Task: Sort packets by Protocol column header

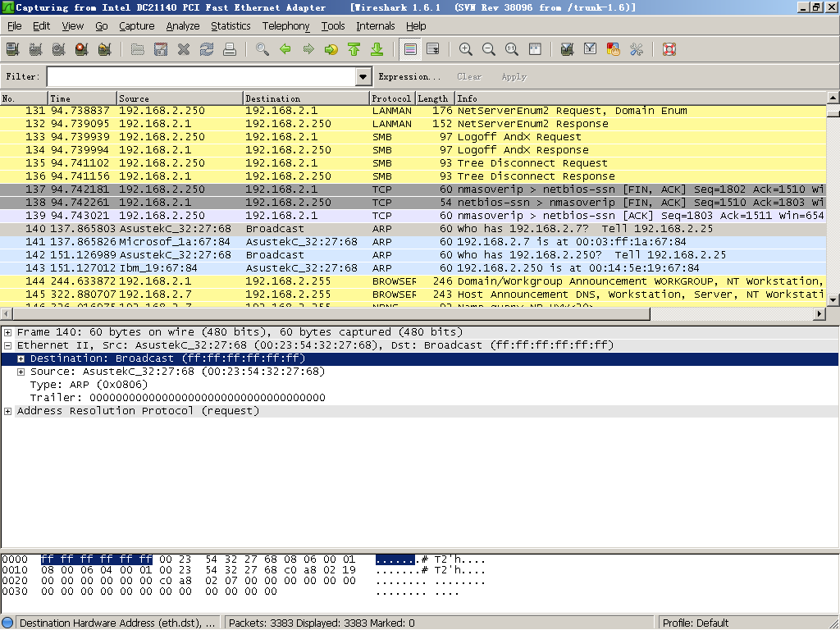Action: [x=392, y=98]
